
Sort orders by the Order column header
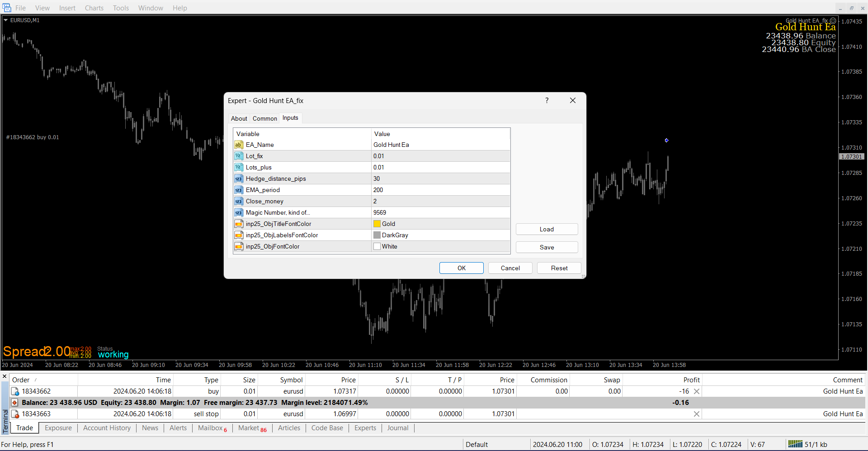click(x=21, y=380)
